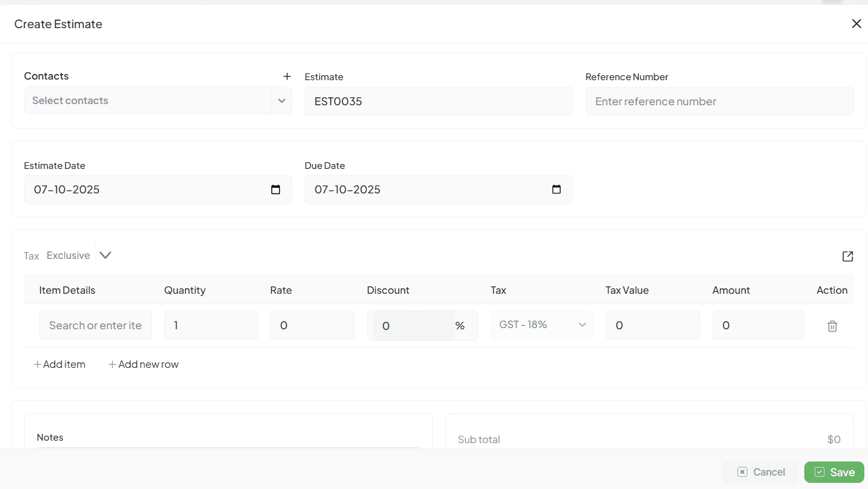
Task: Click the Search or enter item field
Action: (x=96, y=326)
